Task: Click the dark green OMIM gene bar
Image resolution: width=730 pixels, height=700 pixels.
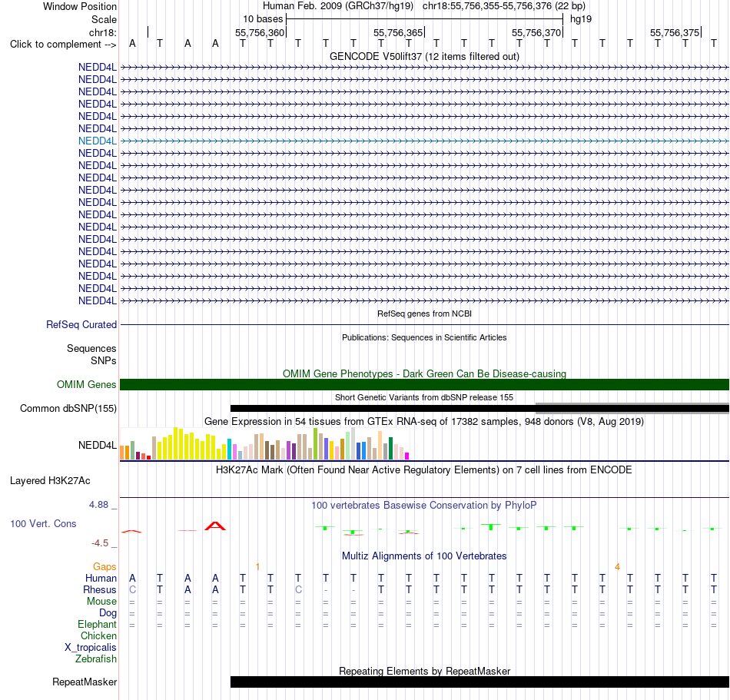Action: [x=424, y=384]
